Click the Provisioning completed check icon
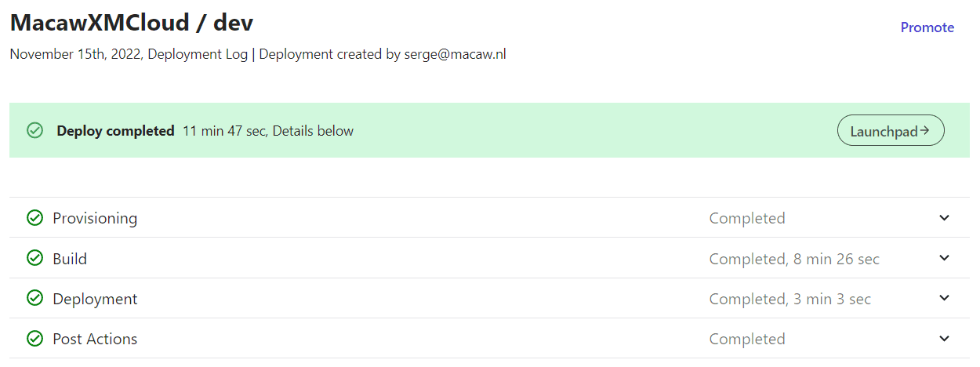This screenshot has width=980, height=367. pyautogui.click(x=34, y=218)
